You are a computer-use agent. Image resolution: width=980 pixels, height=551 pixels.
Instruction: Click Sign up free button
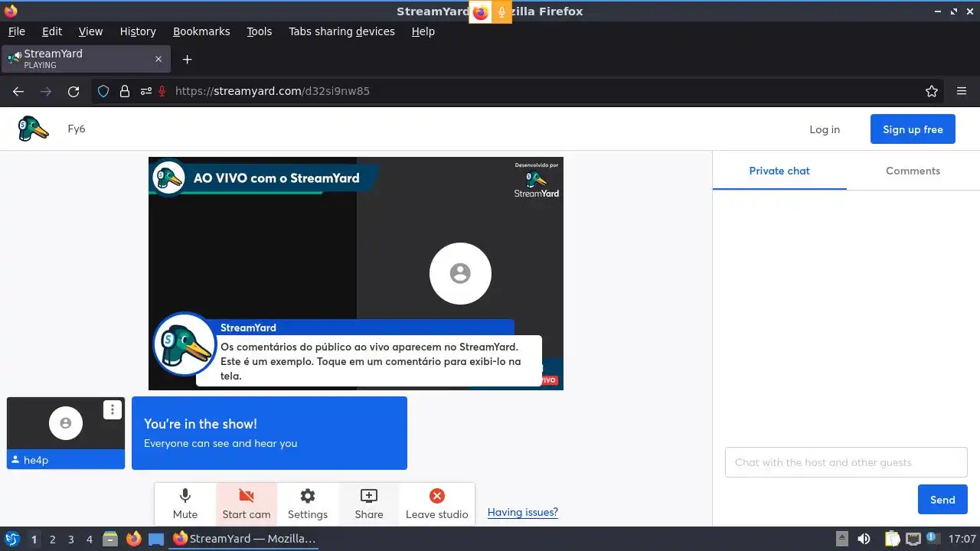tap(913, 129)
